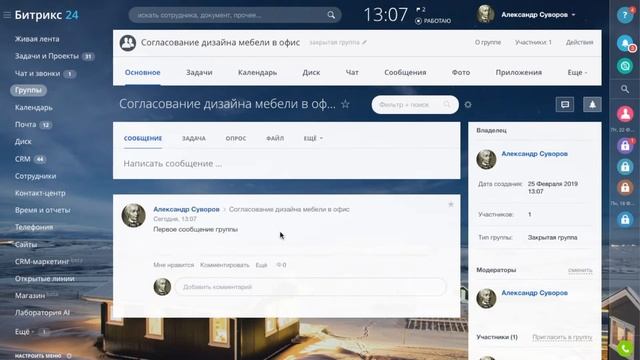Click the green circular icon in right sidebar
Viewport: 640px width, 360px height.
pyautogui.click(x=624, y=66)
